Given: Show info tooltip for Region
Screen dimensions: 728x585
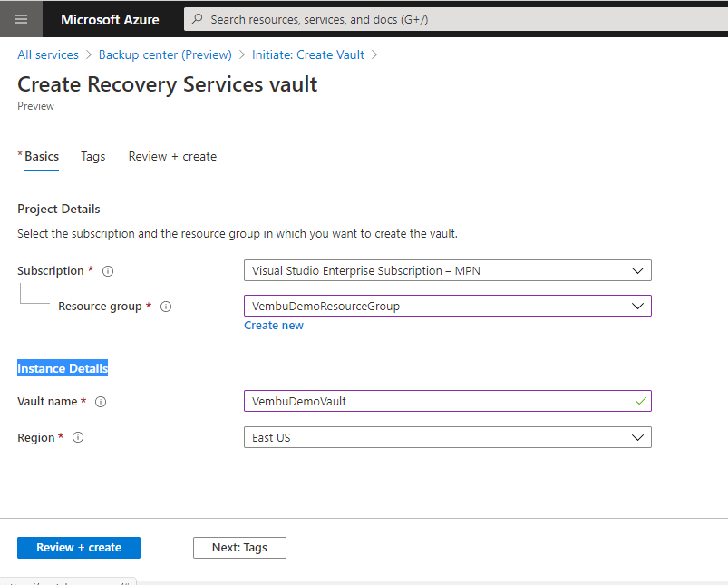Looking at the screenshot, I should 78,438.
